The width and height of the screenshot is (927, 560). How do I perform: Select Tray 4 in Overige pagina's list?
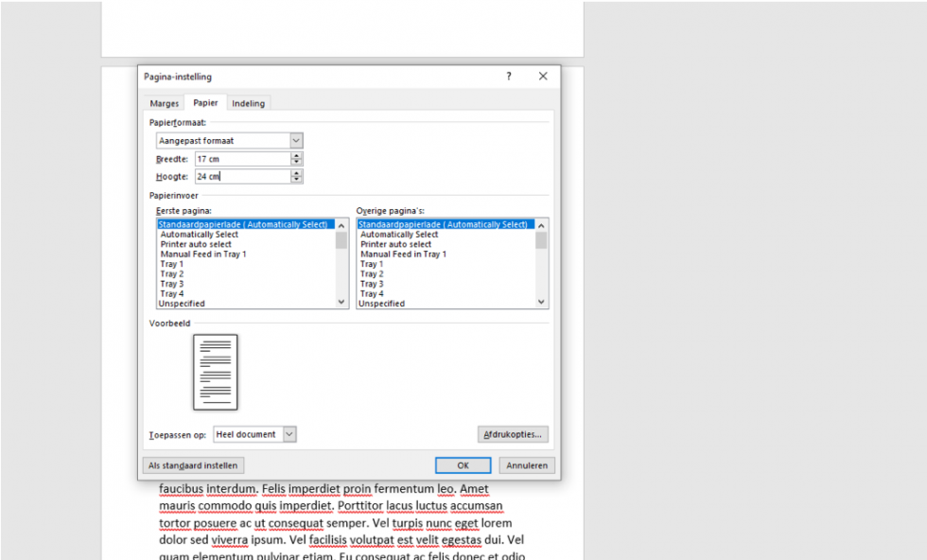(x=372, y=294)
